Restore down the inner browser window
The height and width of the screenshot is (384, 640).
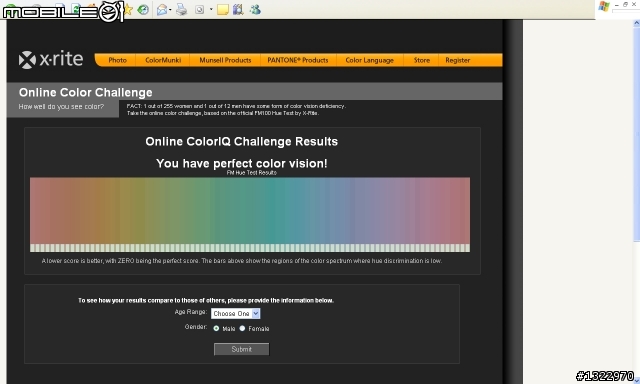tap(625, 4)
